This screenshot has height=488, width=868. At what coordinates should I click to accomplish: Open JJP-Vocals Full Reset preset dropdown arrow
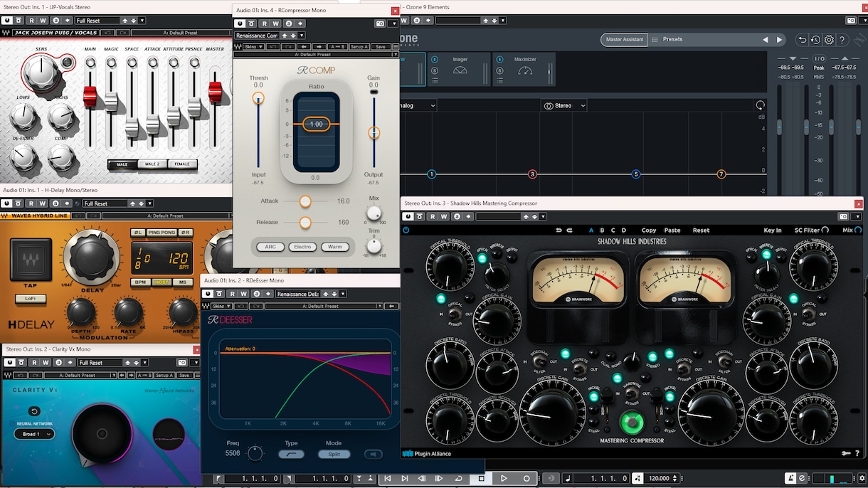click(x=142, y=21)
